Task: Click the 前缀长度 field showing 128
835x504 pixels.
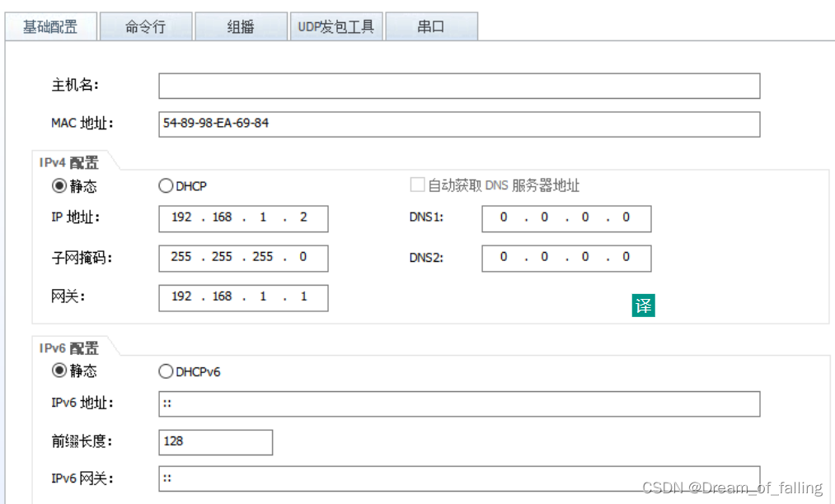Action: click(x=216, y=442)
